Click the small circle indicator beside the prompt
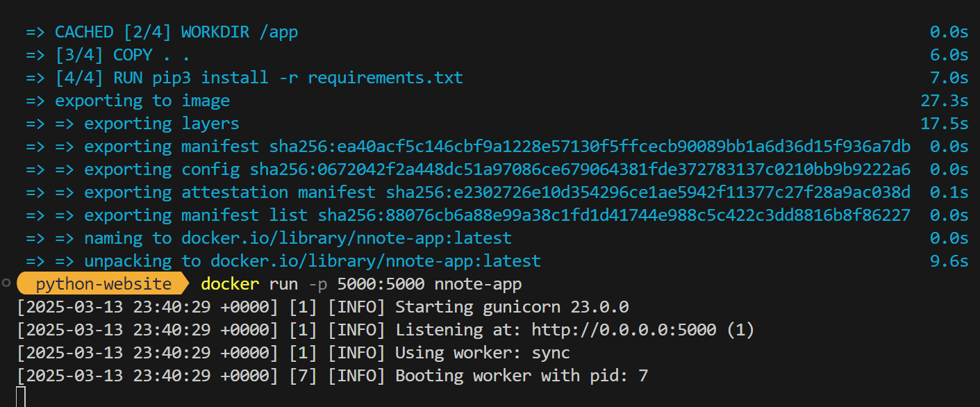 pyautogui.click(x=6, y=283)
